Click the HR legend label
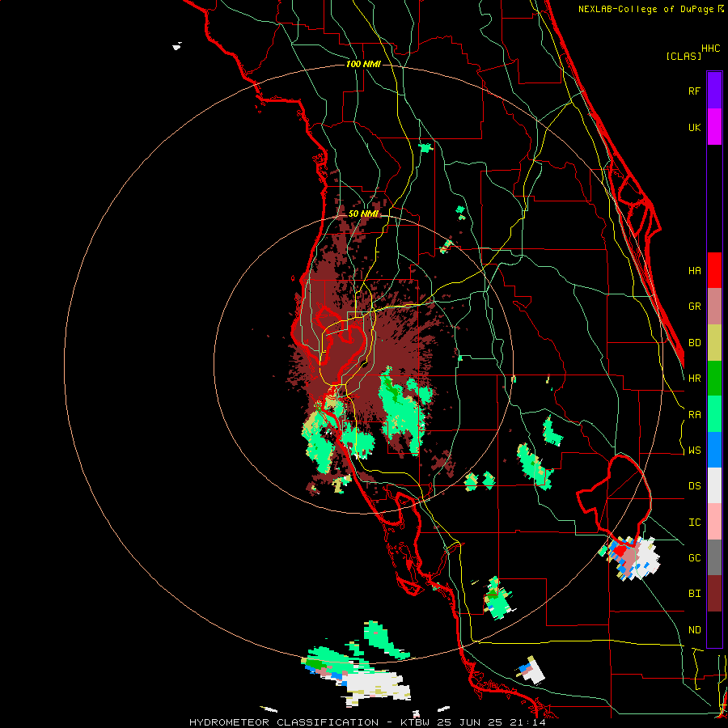Viewport: 728px width, 728px height. click(694, 379)
